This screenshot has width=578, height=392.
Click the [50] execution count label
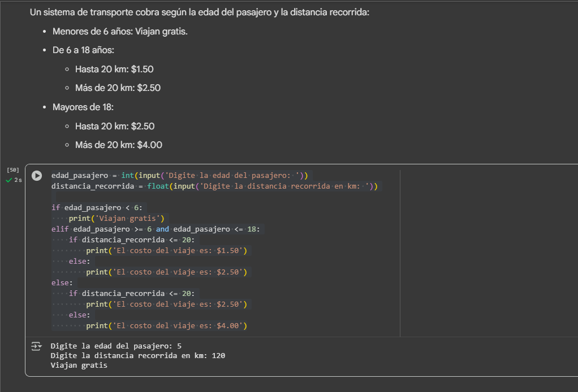[13, 169]
